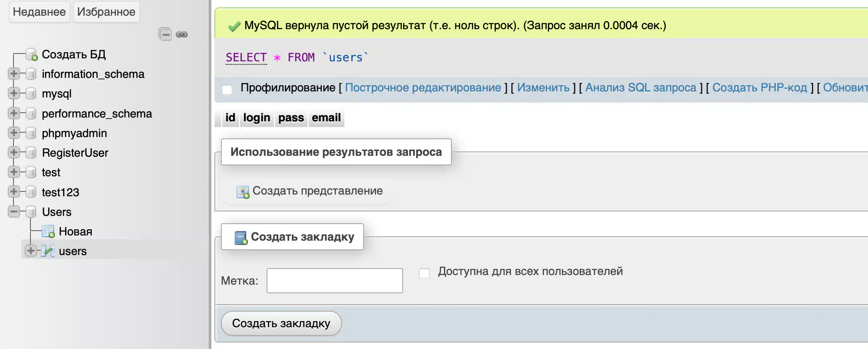The image size is (868, 349).
Task: Enable the Профилирование checkbox
Action: click(227, 90)
